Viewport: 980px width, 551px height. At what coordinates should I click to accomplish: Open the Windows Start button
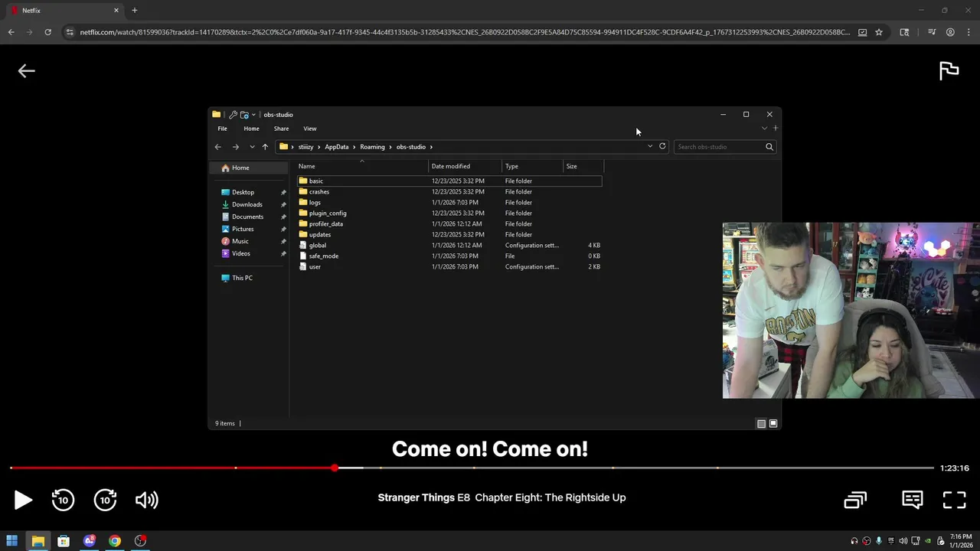(x=11, y=541)
